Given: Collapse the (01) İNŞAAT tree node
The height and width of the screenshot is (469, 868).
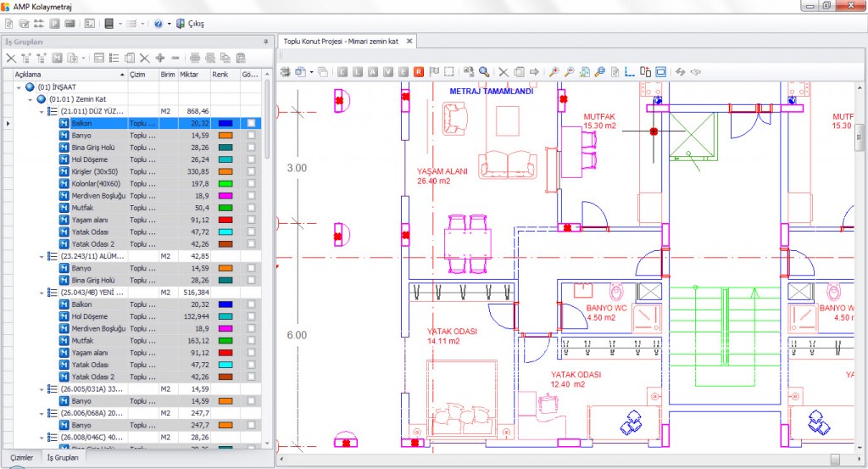Looking at the screenshot, I should [x=19, y=87].
